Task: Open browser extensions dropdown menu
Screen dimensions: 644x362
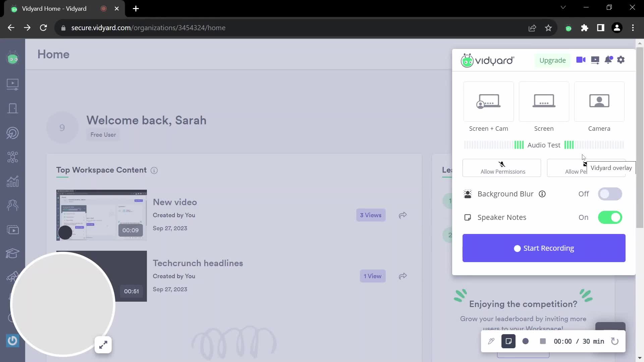Action: click(x=585, y=27)
